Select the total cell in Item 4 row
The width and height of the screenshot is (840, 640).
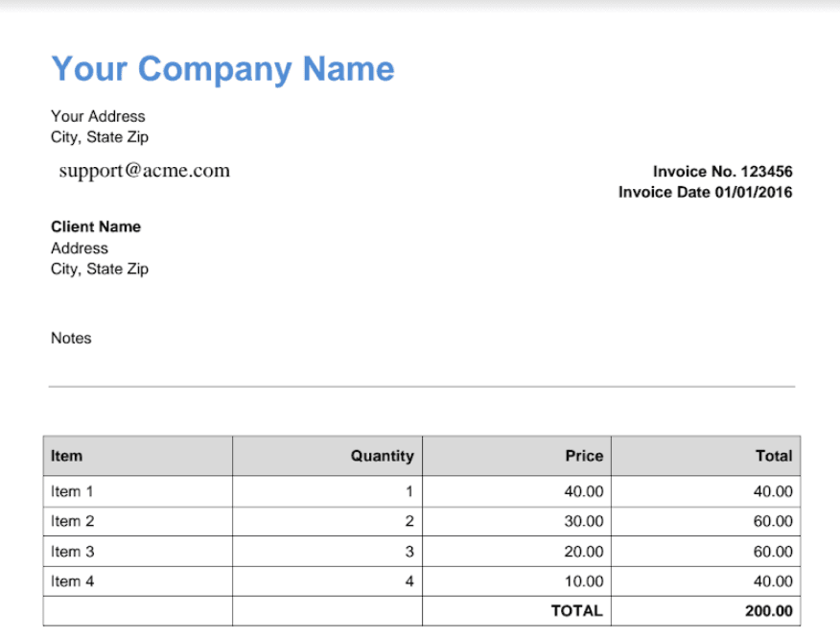coord(772,581)
